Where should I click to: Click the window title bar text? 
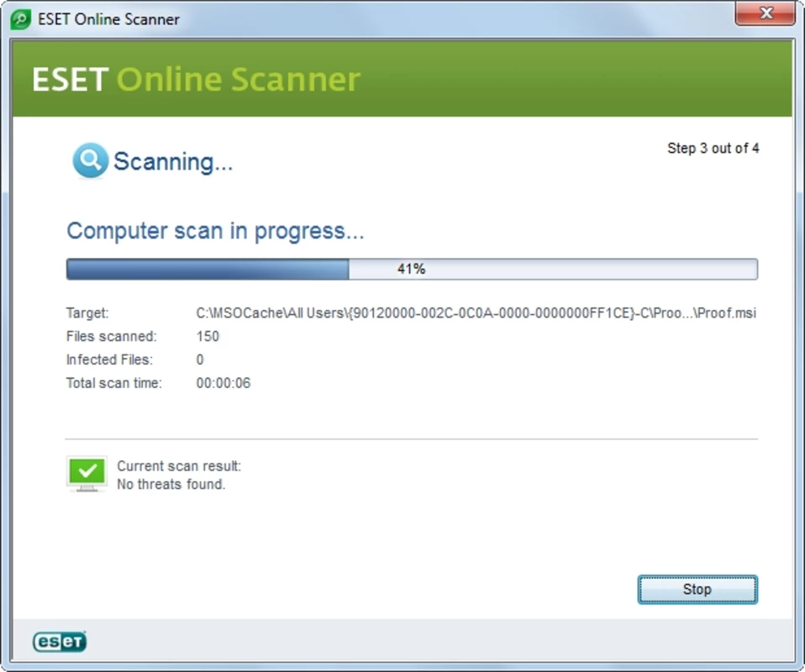pos(108,19)
